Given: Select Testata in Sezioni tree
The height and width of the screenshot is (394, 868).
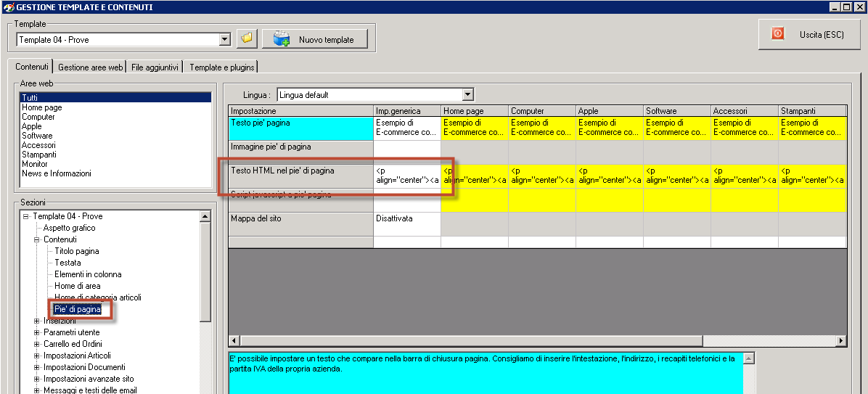Looking at the screenshot, I should tap(67, 263).
